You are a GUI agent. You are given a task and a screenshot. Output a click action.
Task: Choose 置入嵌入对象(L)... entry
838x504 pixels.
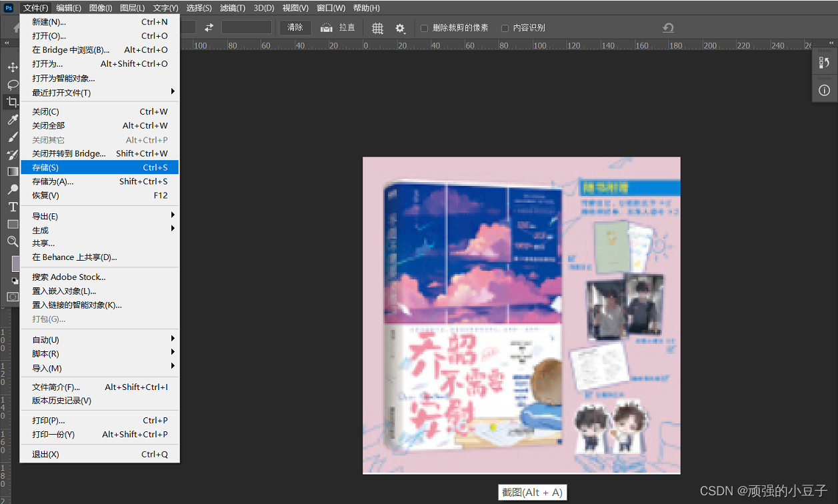click(x=100, y=291)
